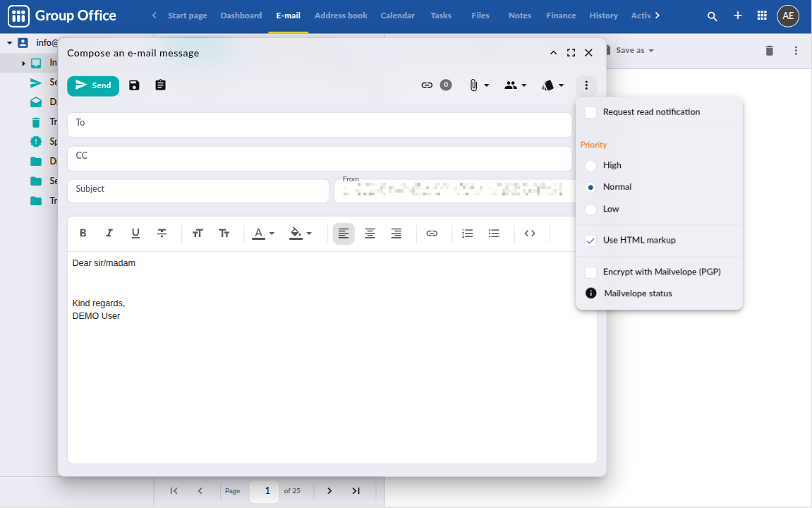Select High priority

591,166
